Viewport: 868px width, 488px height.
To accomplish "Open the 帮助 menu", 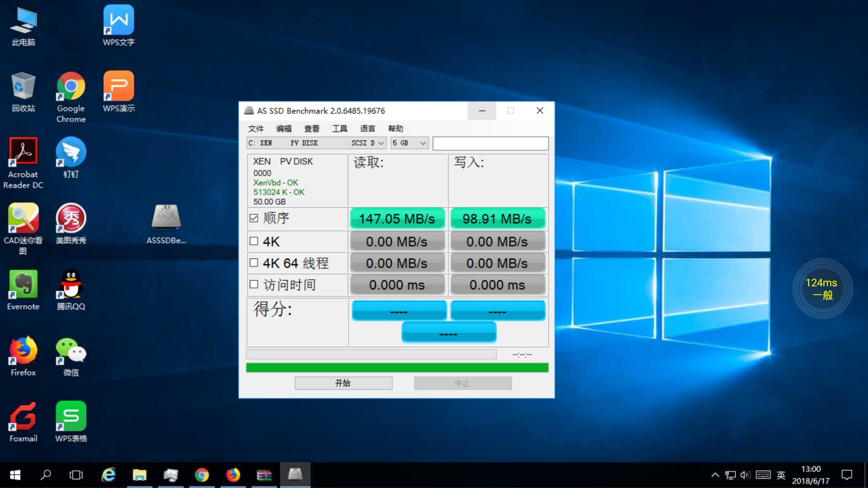I will [x=395, y=128].
